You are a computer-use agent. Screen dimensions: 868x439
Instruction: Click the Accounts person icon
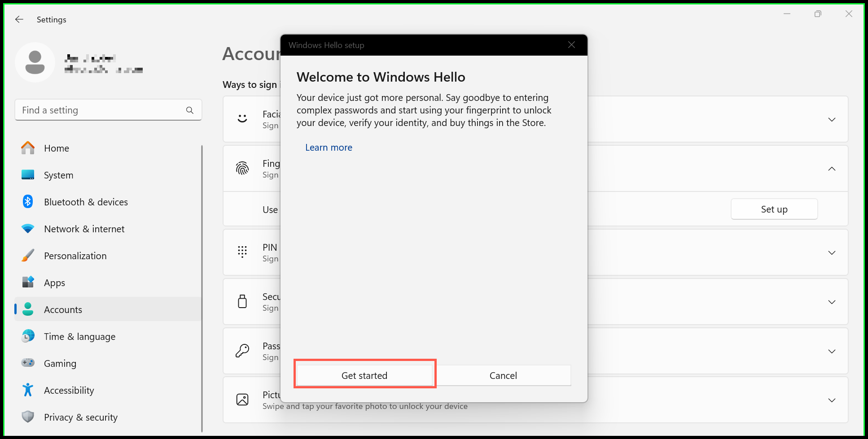pyautogui.click(x=28, y=309)
